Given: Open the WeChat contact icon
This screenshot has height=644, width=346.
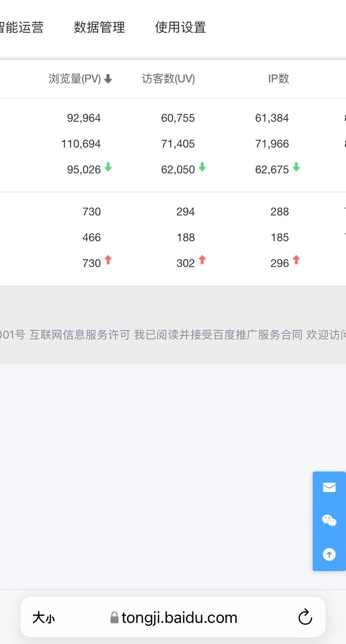Looking at the screenshot, I should [329, 520].
